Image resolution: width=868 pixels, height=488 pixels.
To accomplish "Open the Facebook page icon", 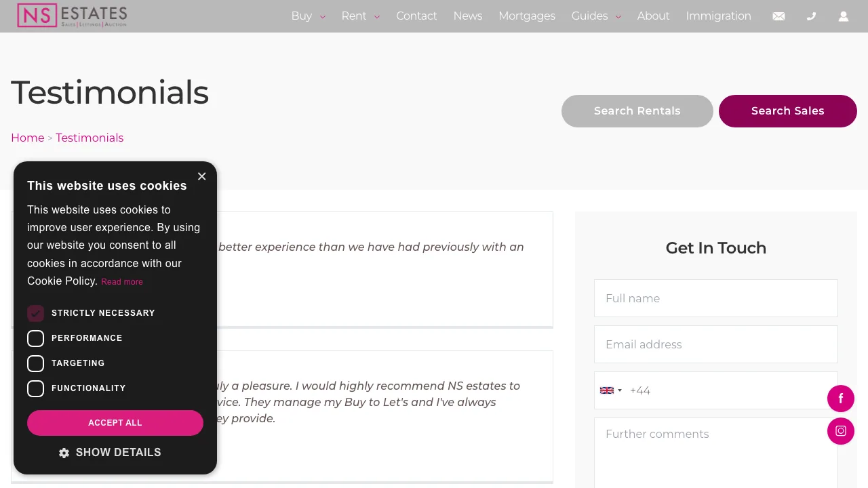I will [x=841, y=399].
